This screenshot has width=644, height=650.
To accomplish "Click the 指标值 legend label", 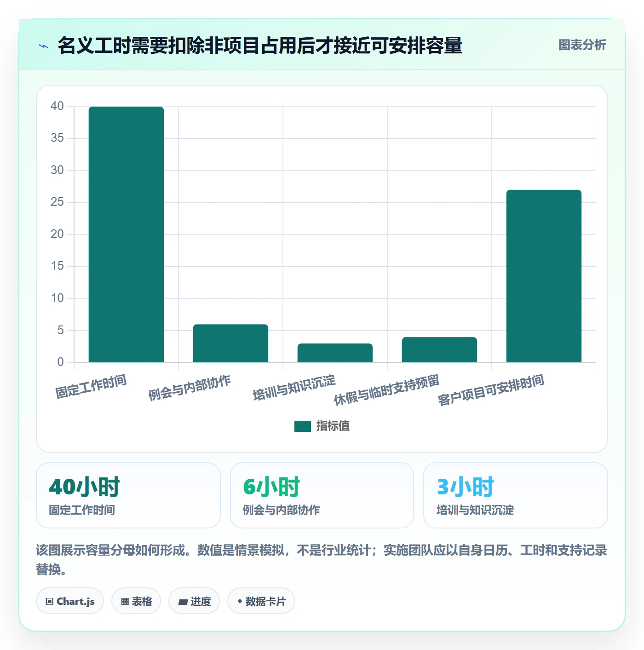I will [333, 426].
